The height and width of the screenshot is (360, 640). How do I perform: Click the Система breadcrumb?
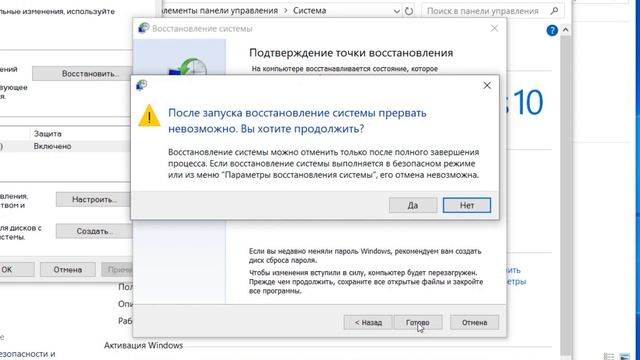(x=309, y=11)
